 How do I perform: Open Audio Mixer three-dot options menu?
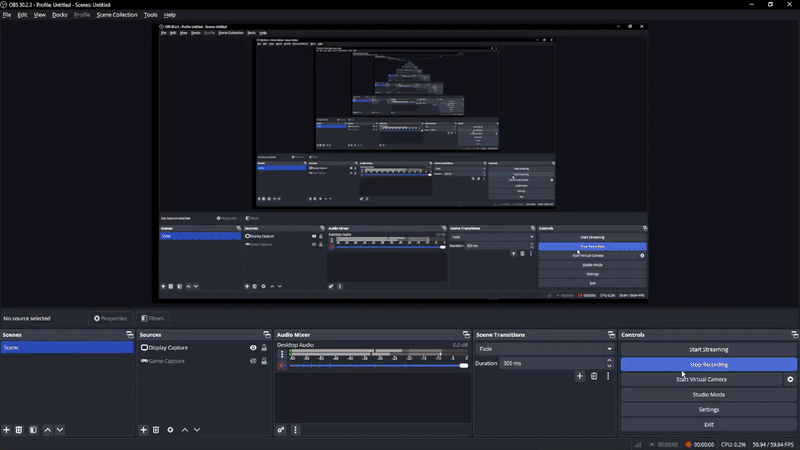[295, 430]
